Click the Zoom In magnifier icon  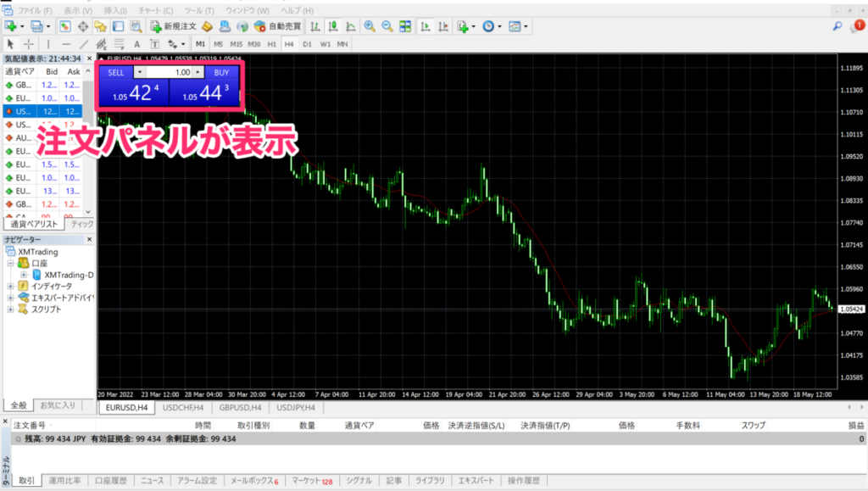pyautogui.click(x=370, y=26)
